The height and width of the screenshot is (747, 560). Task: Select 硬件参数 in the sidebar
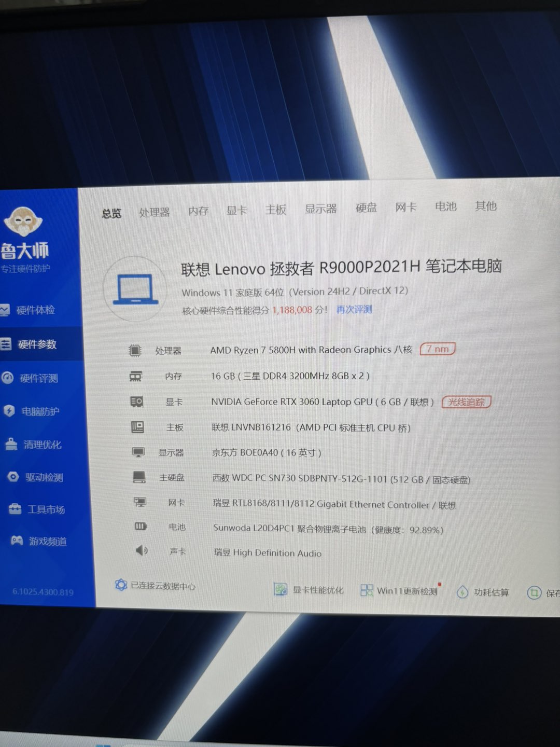tap(37, 344)
